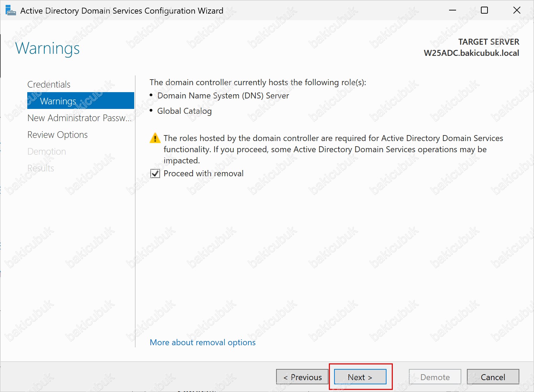Viewport: 534px width, 392px height.
Task: Open the New Administrator Password step
Action: pyautogui.click(x=79, y=118)
